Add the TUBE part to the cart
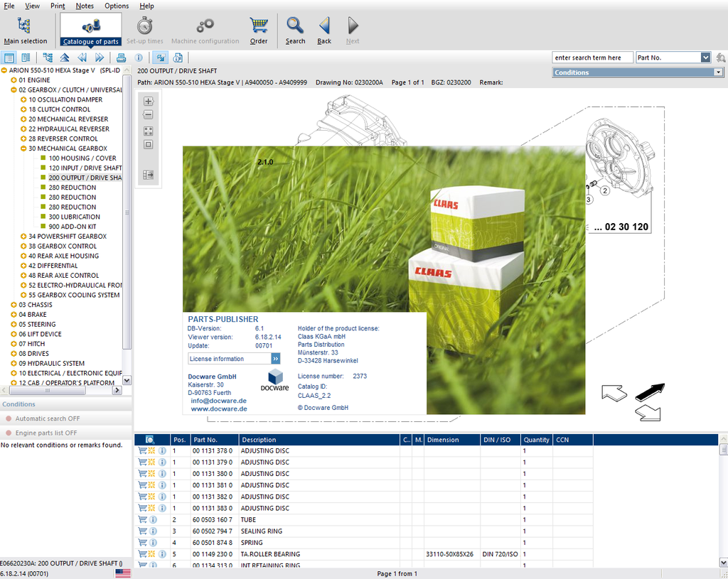The height and width of the screenshot is (579, 728). tap(142, 519)
